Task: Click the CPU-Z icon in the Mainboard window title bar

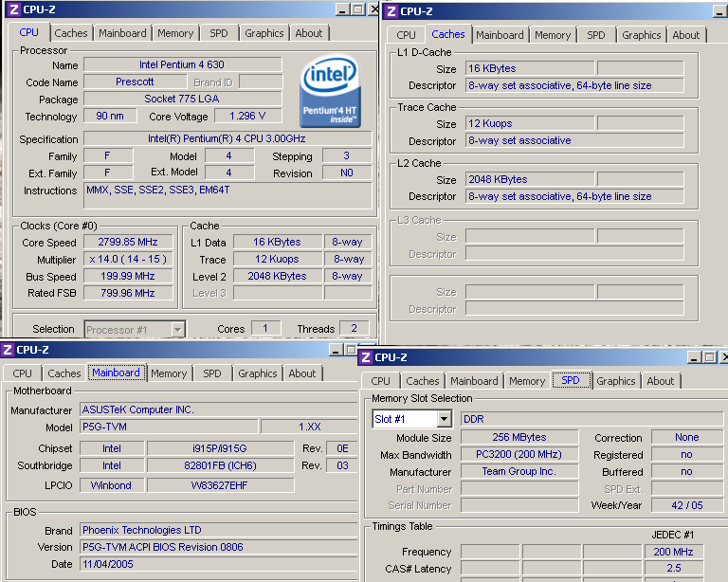Action: pos(8,350)
